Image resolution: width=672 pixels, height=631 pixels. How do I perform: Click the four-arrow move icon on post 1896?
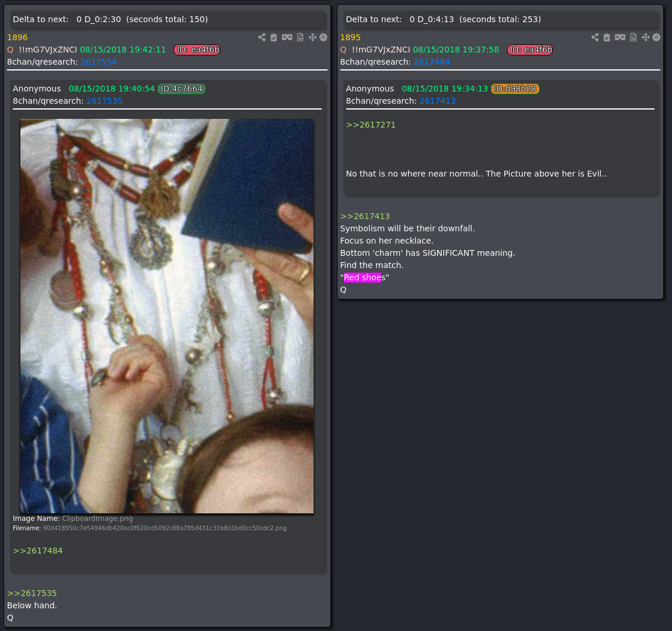(313, 37)
